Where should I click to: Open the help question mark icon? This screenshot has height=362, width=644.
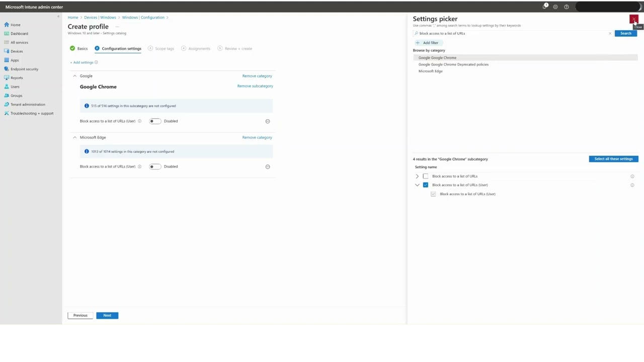tap(567, 7)
